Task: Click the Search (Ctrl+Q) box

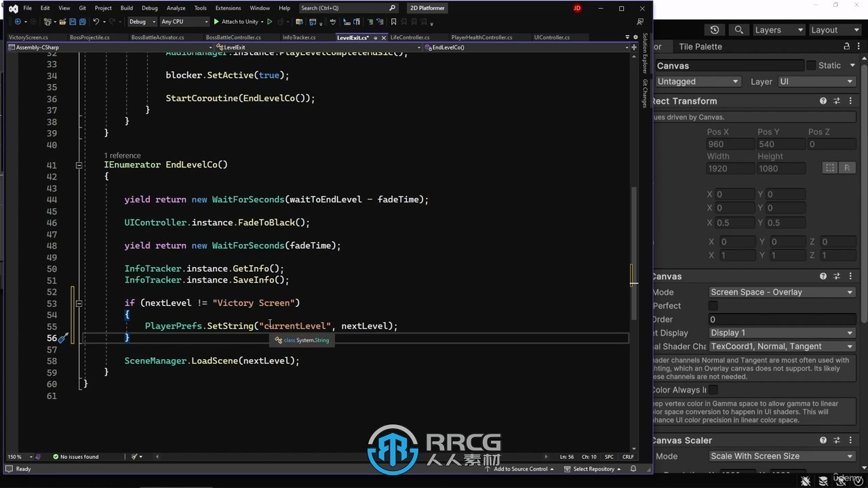Action: coord(348,8)
